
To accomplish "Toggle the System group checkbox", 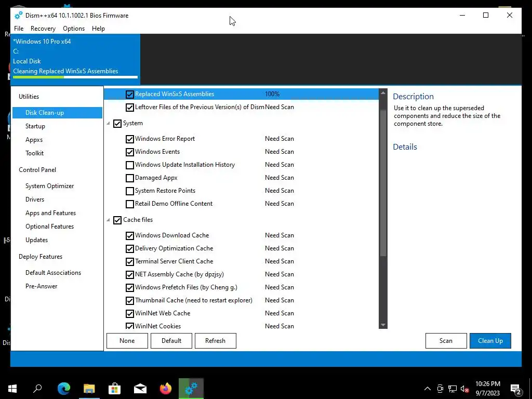I will pos(117,124).
